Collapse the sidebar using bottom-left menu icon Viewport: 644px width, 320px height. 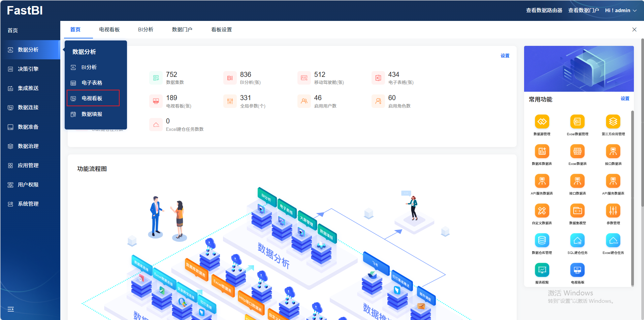(x=11, y=309)
